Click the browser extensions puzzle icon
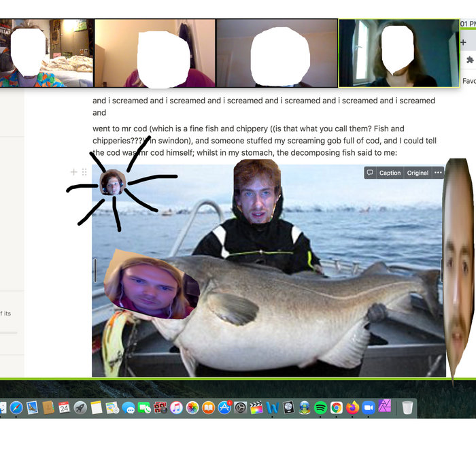Image resolution: width=476 pixels, height=476 pixels. [469, 60]
